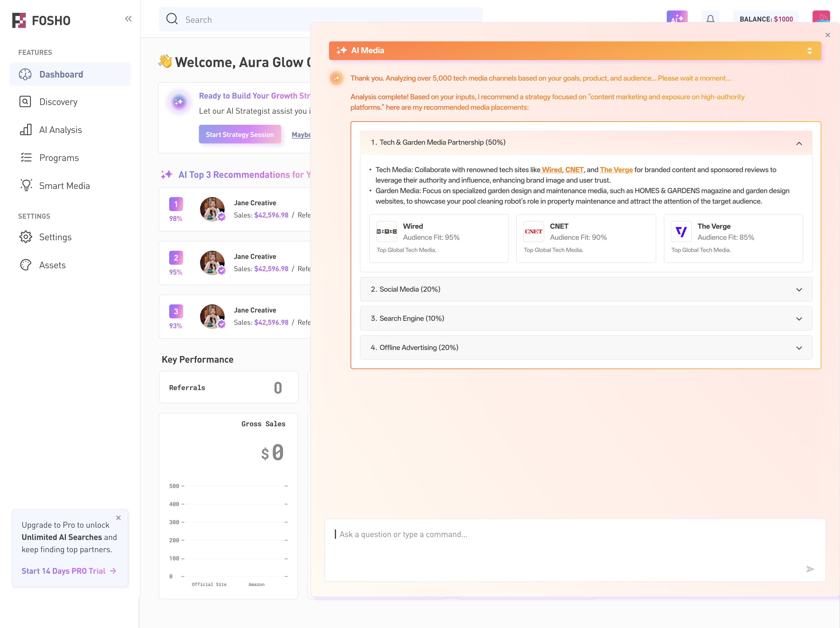Expand the Search Engine (10%) section
The height and width of the screenshot is (628, 840).
pyautogui.click(x=586, y=318)
